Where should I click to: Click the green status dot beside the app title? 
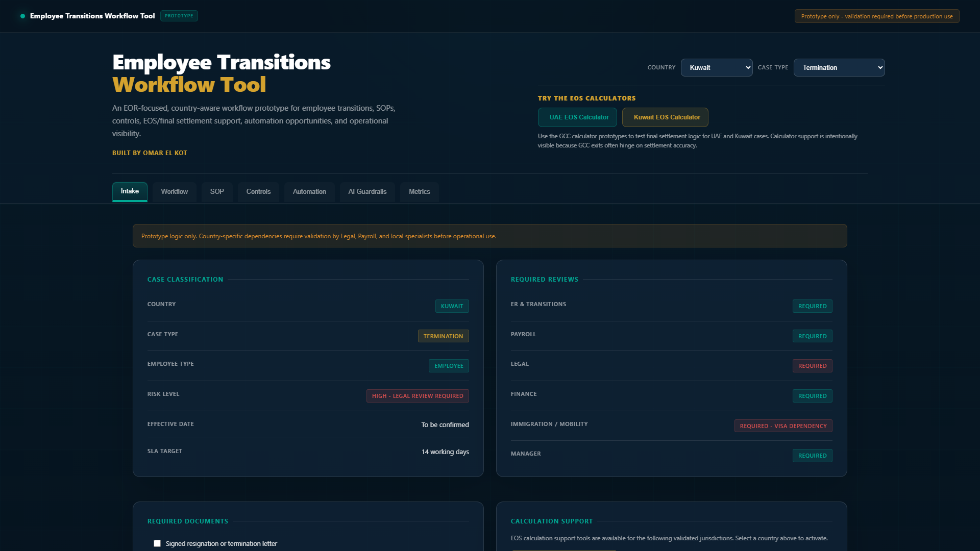pyautogui.click(x=22, y=16)
